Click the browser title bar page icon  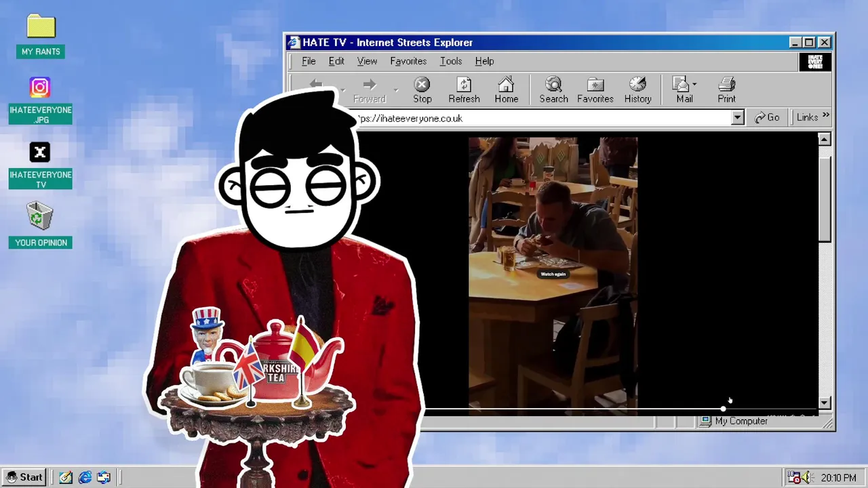tap(294, 43)
